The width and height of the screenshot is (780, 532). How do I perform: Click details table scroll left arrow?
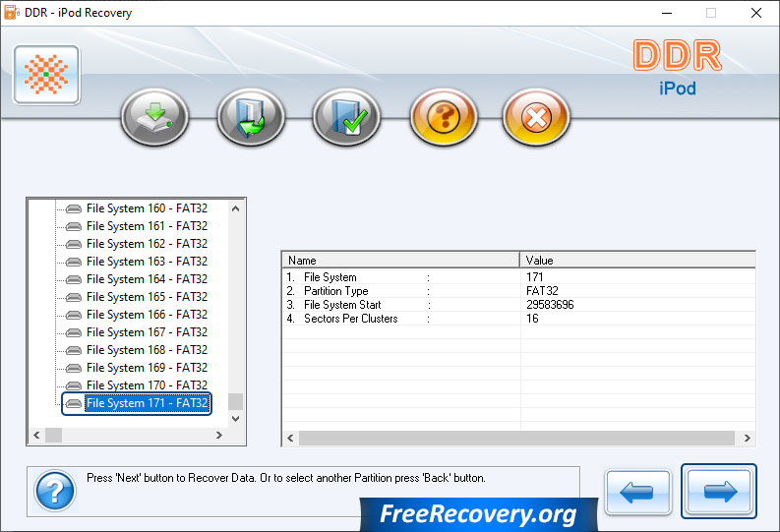click(x=290, y=438)
